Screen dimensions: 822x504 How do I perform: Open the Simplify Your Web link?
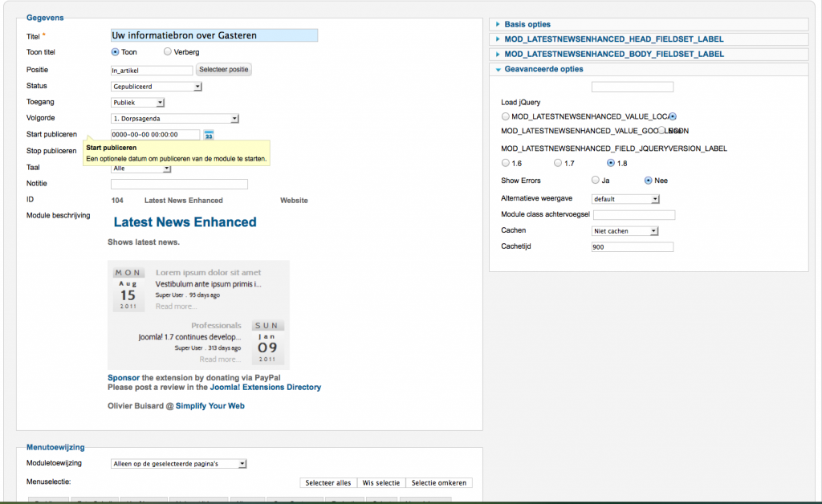(210, 406)
